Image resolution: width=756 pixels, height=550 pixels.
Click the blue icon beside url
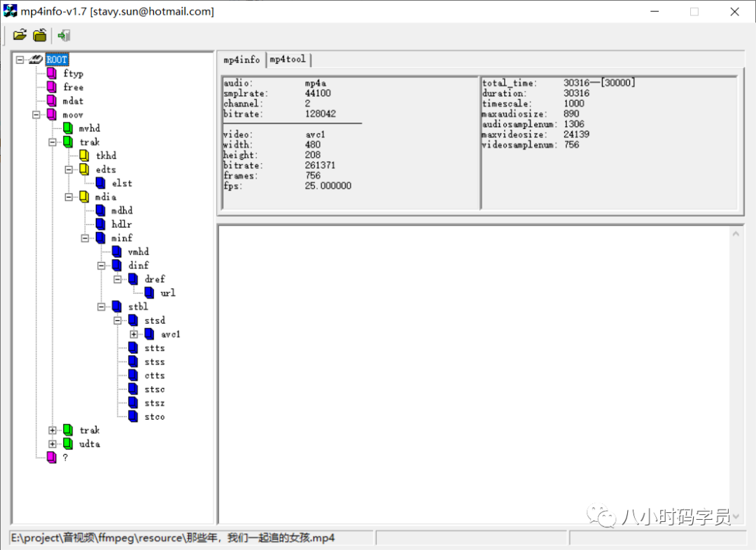(150, 293)
